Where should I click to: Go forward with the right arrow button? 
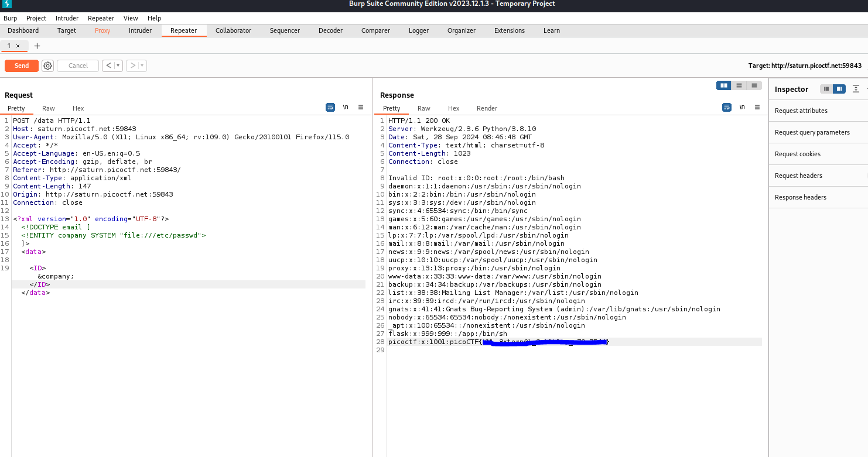[132, 66]
